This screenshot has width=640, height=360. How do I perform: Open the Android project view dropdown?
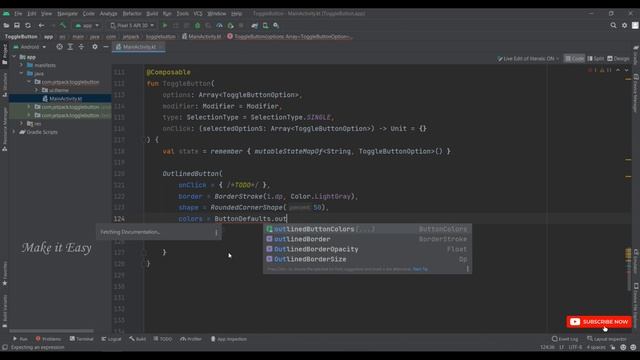pyautogui.click(x=30, y=47)
